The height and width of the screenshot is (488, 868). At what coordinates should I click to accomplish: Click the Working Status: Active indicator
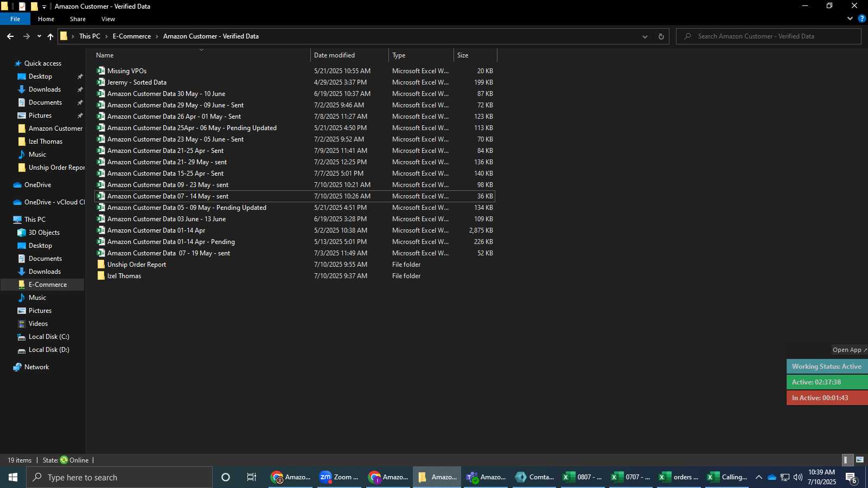[x=827, y=367]
